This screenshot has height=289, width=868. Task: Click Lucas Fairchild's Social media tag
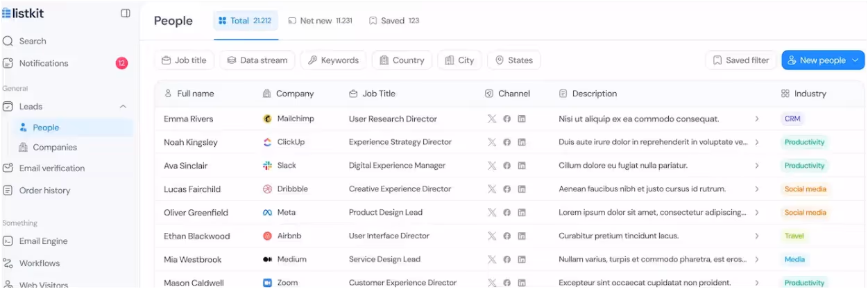(805, 189)
